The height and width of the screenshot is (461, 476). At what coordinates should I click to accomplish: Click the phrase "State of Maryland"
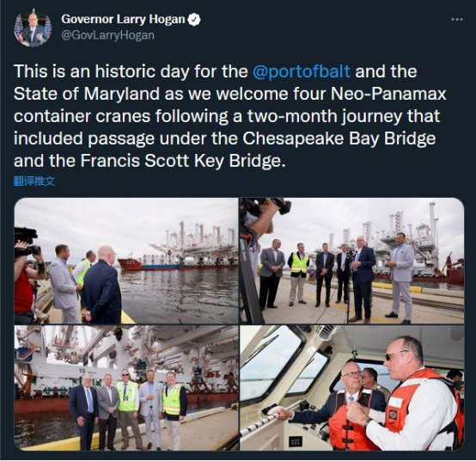(87, 94)
